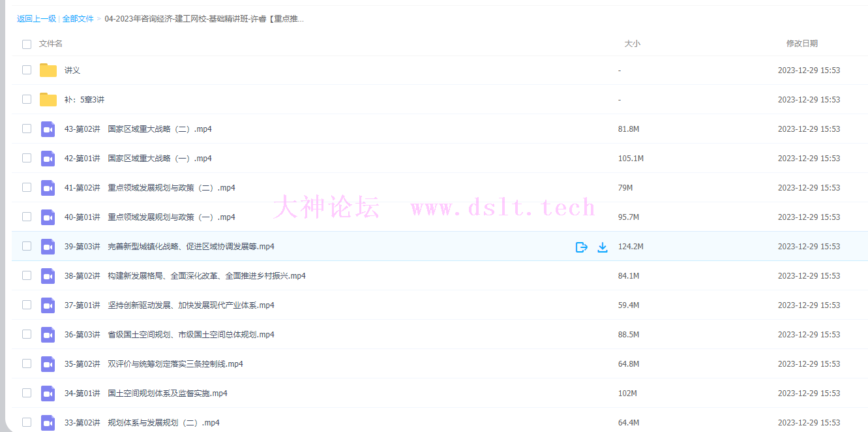Screen dimensions: 868x432
Task: Click video icon of 37-第01讲 file
Action: (48, 305)
